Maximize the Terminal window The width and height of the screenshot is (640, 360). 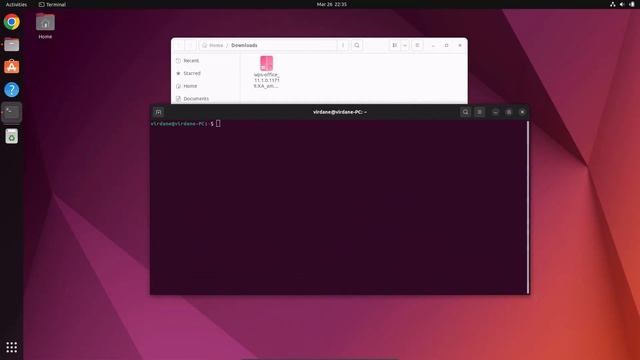pyautogui.click(x=509, y=112)
